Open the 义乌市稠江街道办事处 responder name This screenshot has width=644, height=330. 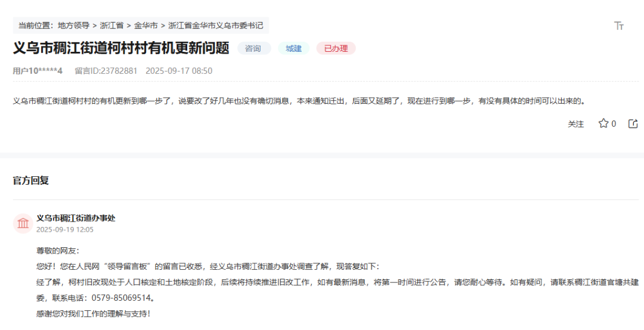point(76,218)
